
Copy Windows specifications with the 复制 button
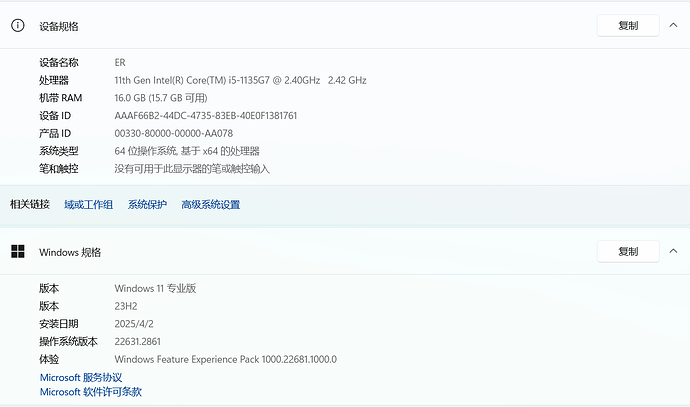628,252
